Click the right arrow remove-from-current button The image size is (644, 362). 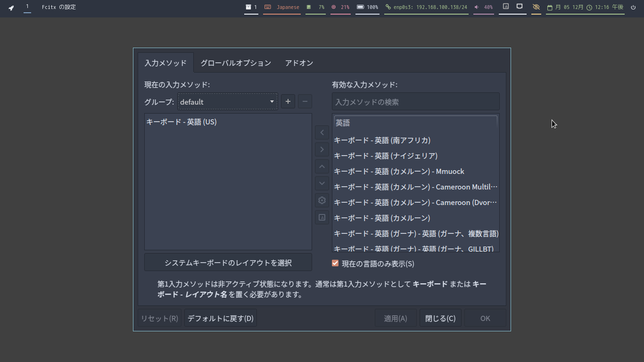322,149
